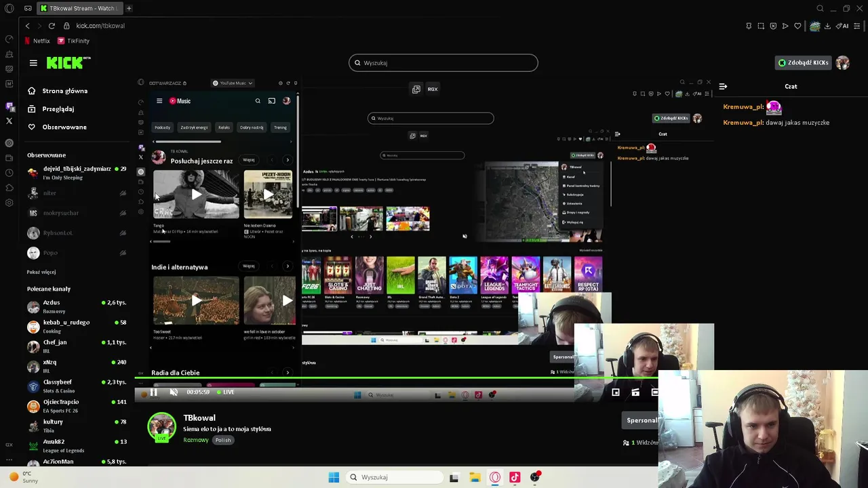This screenshot has height=488, width=868.
Task: Click next arrow beside Posłuchaj jeszcze raz
Action: pyautogui.click(x=288, y=160)
